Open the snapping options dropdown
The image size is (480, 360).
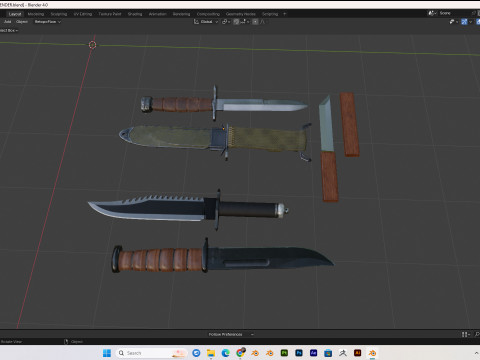(245, 22)
